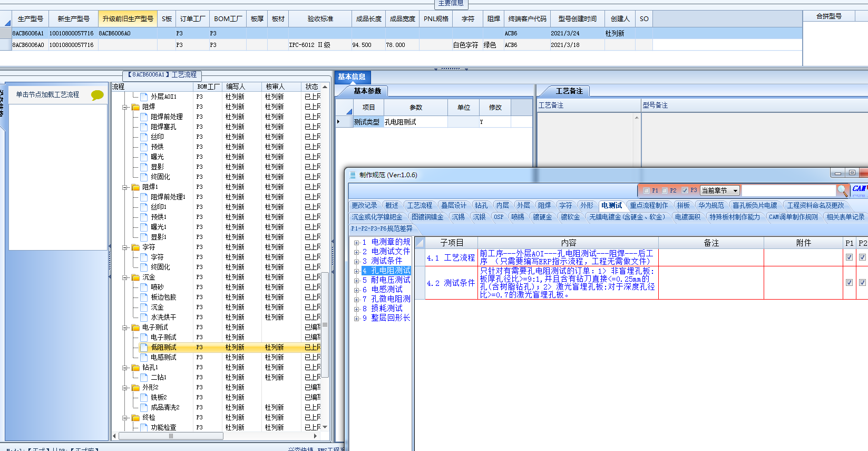Viewport: 868px width, 451px height.
Task: Click the 终检 folder icon
Action: 135,417
